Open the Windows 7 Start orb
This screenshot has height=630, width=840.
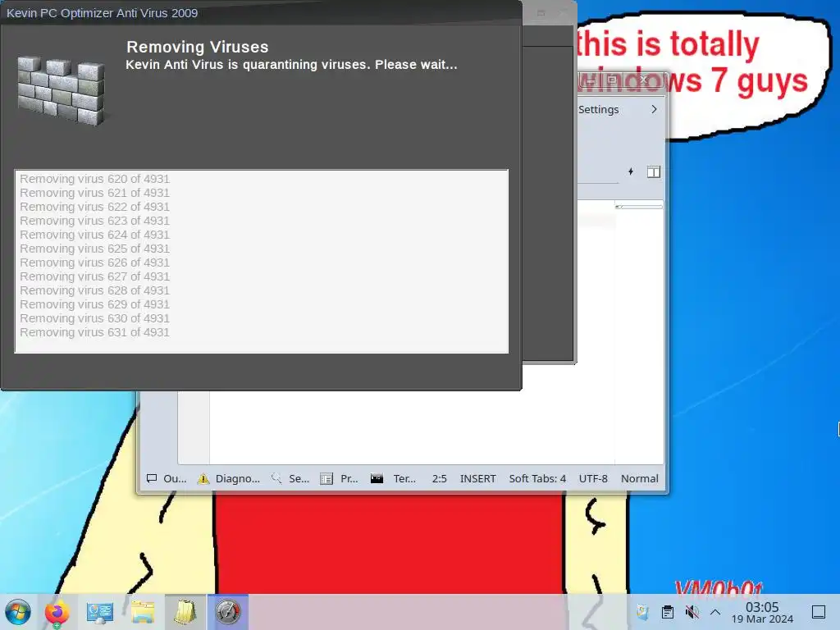[x=18, y=612]
